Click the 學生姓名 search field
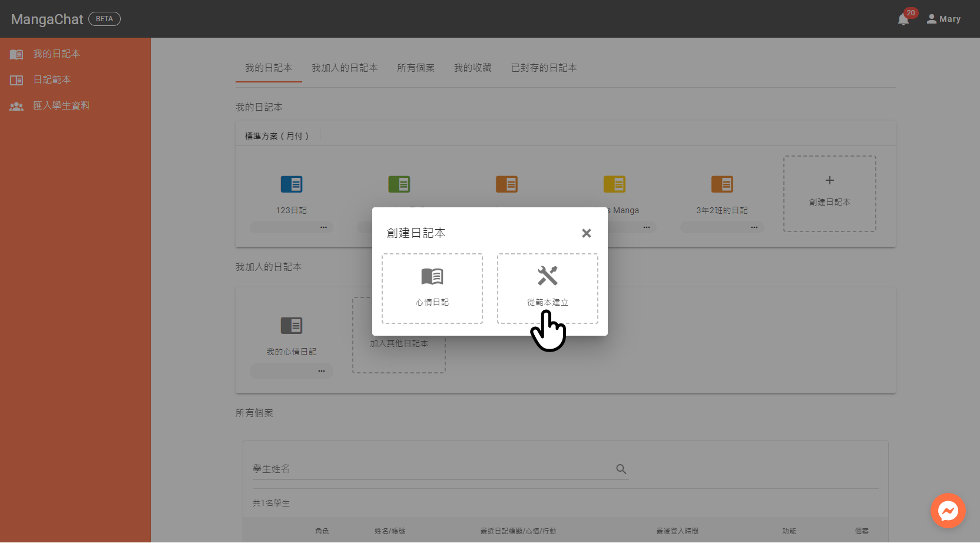Screen dimensions: 980x543 click(x=433, y=469)
